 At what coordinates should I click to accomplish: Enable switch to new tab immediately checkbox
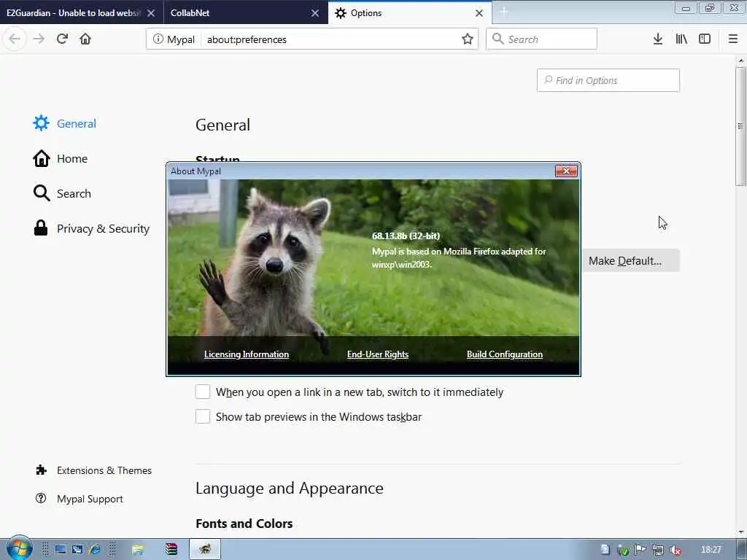[x=203, y=392]
